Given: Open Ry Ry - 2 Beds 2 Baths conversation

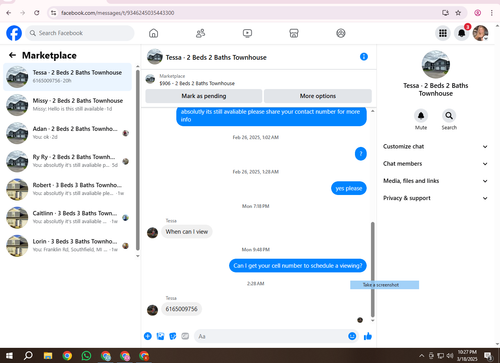Looking at the screenshot, I should point(68,161).
